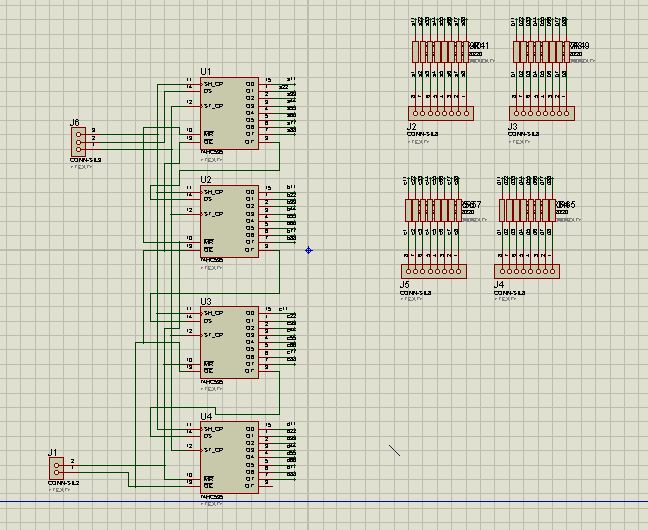The height and width of the screenshot is (530, 648).
Task: Select the U3 shift register IC
Action: (x=230, y=342)
